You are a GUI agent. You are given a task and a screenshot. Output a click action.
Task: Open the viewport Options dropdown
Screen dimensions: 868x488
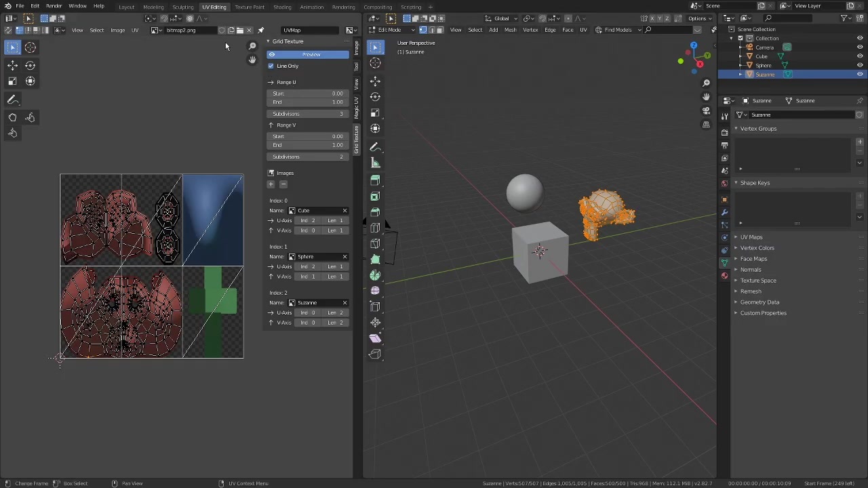coord(699,18)
